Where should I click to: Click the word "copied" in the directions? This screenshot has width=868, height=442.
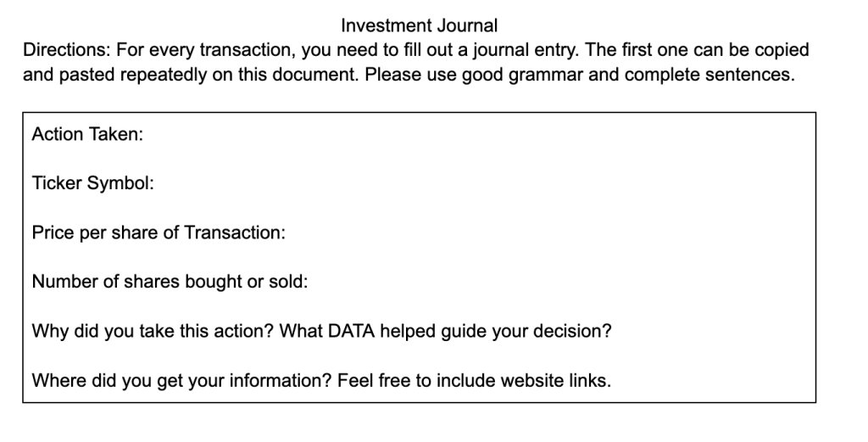click(x=781, y=50)
